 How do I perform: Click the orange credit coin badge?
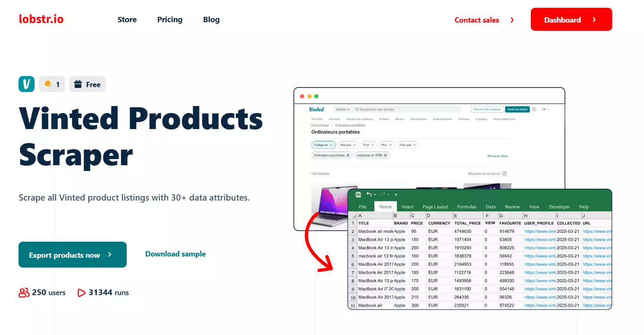click(x=49, y=84)
